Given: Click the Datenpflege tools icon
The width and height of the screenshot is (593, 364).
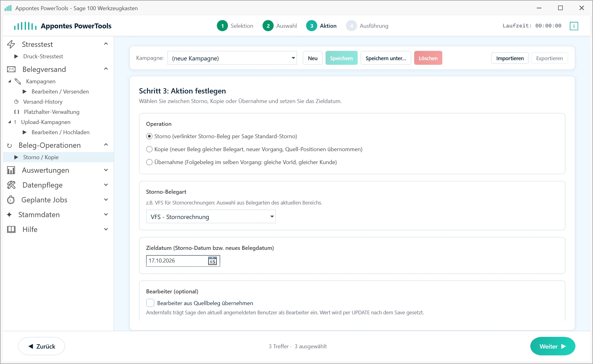Looking at the screenshot, I should click(11, 185).
